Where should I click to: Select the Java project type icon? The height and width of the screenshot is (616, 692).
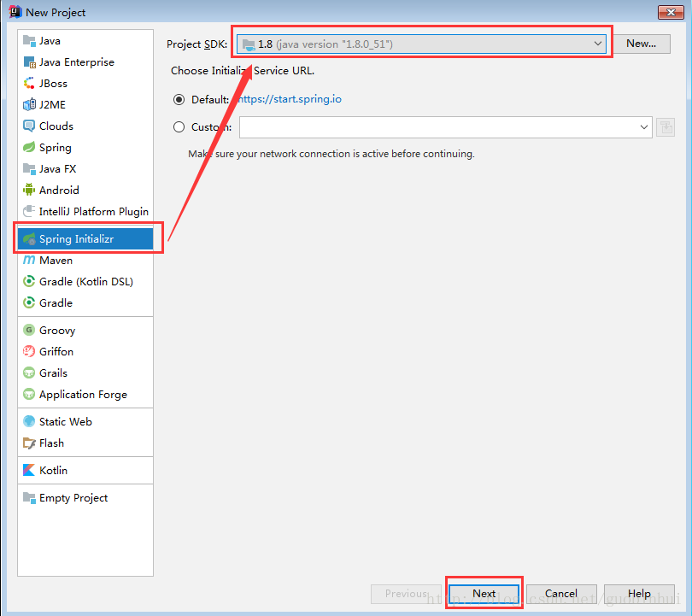(29, 41)
